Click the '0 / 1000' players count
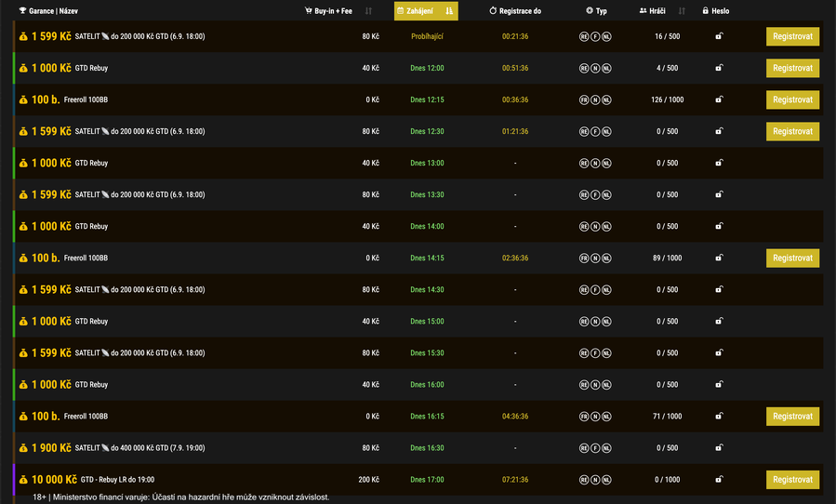836x504 pixels. coord(667,480)
